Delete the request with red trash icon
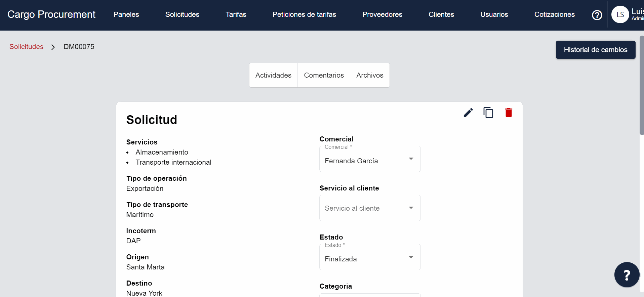 [509, 113]
